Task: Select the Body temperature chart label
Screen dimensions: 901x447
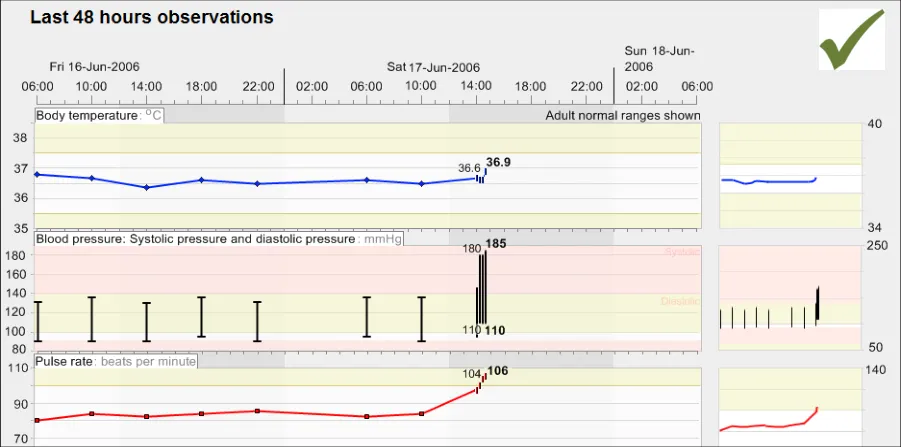Action: (x=99, y=116)
